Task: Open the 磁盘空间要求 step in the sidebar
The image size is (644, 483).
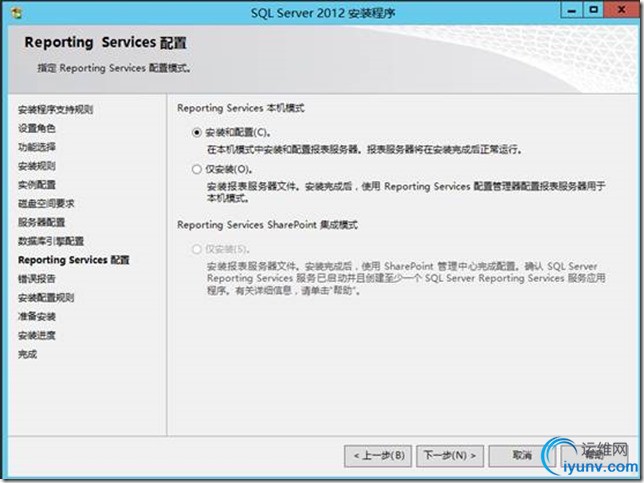Action: [x=46, y=203]
